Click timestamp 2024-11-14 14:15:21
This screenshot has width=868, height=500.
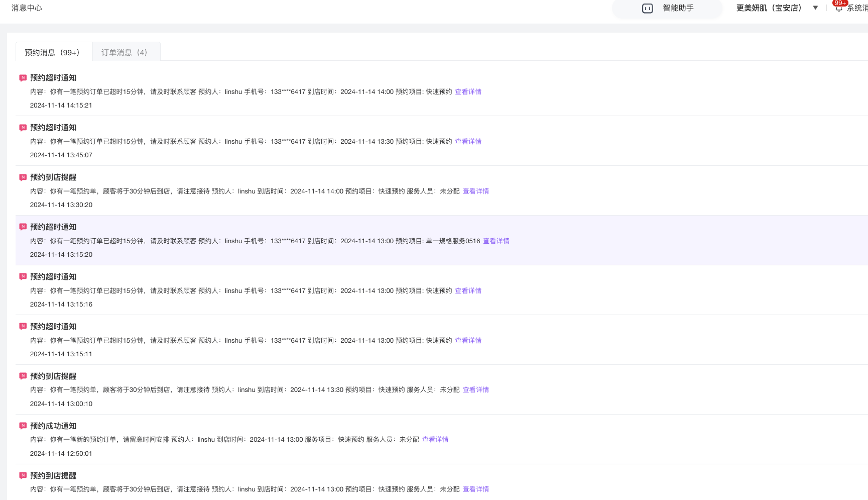(x=61, y=106)
